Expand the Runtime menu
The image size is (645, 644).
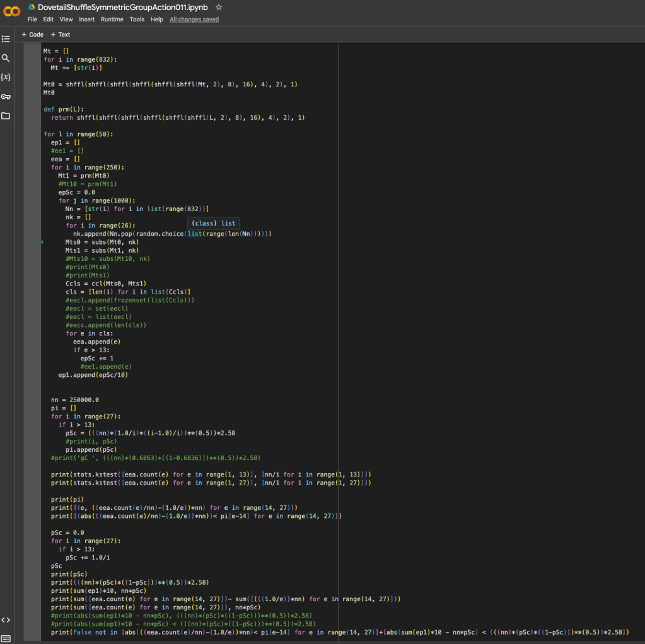pos(112,20)
